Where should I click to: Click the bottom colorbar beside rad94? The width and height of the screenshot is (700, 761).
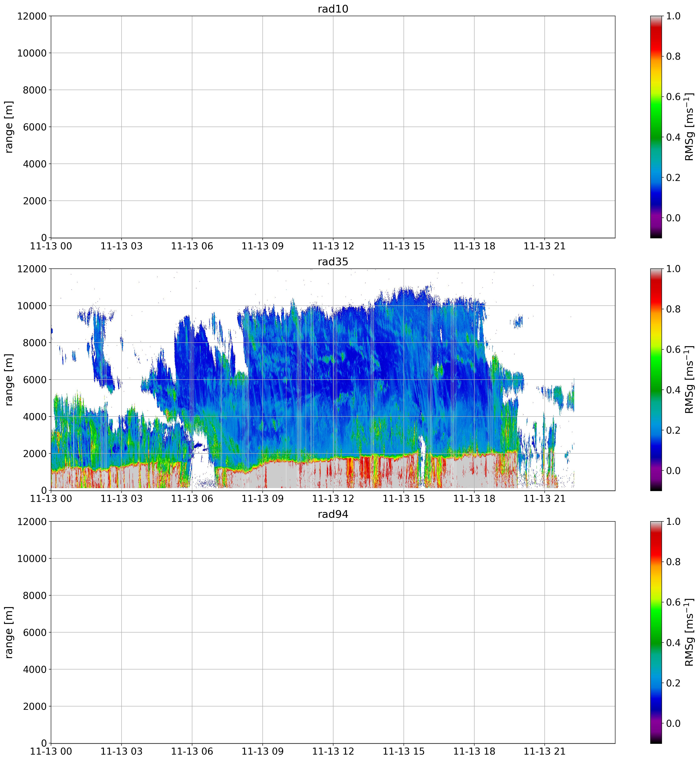point(656,632)
